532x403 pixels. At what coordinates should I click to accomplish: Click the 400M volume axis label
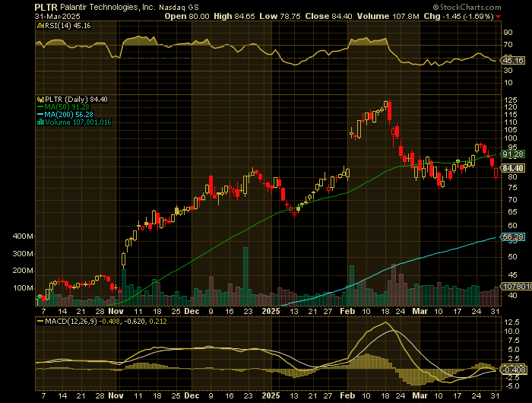[23, 236]
